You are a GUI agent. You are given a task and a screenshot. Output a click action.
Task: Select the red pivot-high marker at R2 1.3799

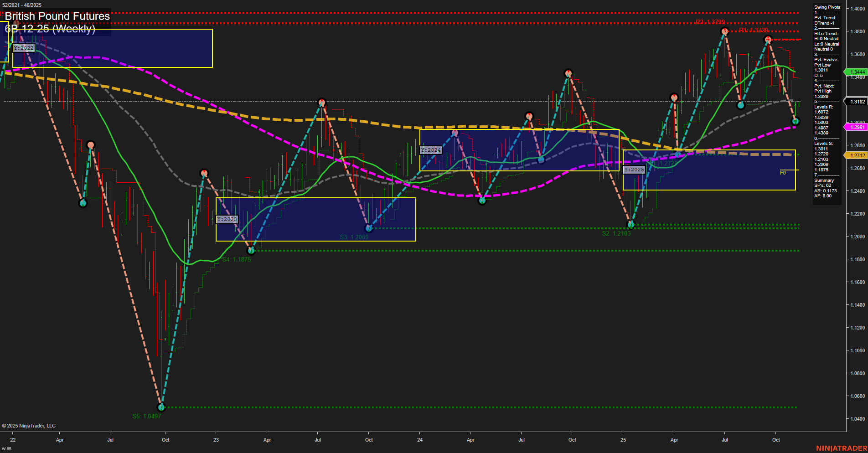pyautogui.click(x=725, y=31)
